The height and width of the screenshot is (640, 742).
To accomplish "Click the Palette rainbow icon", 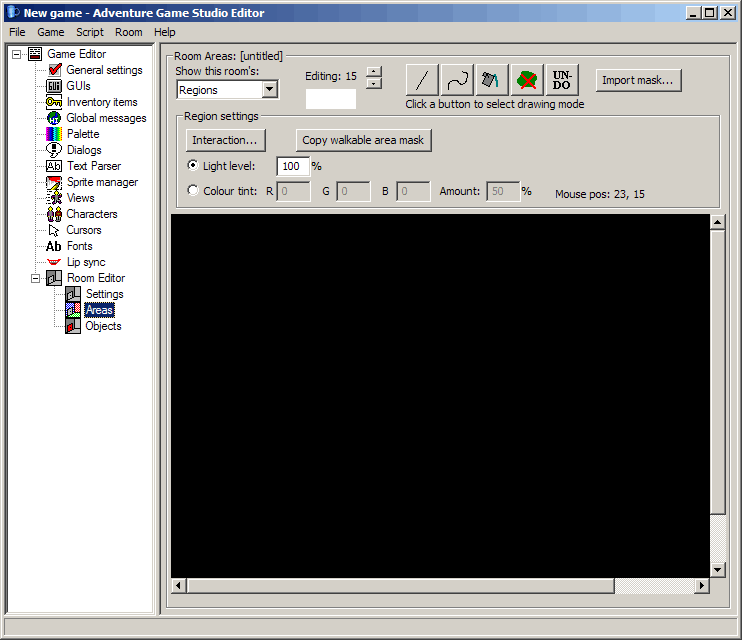I will (x=53, y=134).
